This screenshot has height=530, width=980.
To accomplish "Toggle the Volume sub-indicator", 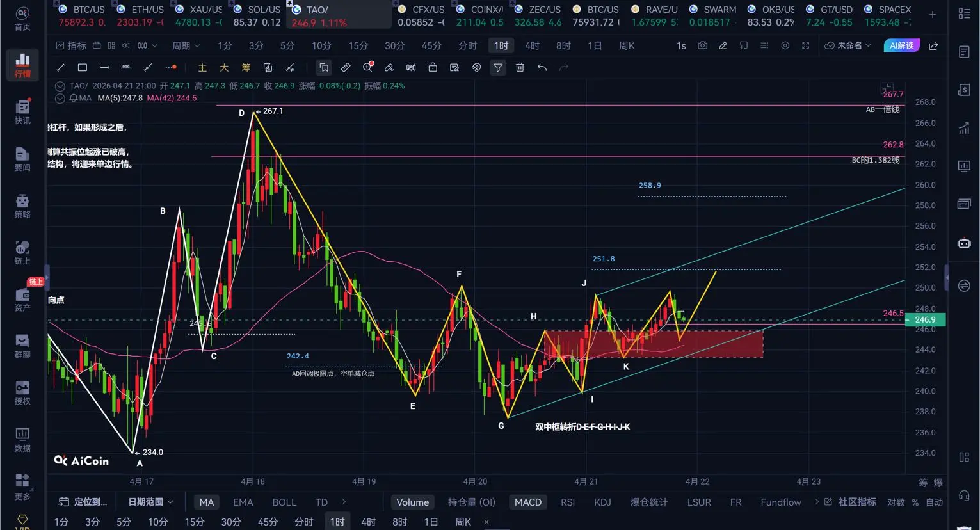I will [x=412, y=502].
